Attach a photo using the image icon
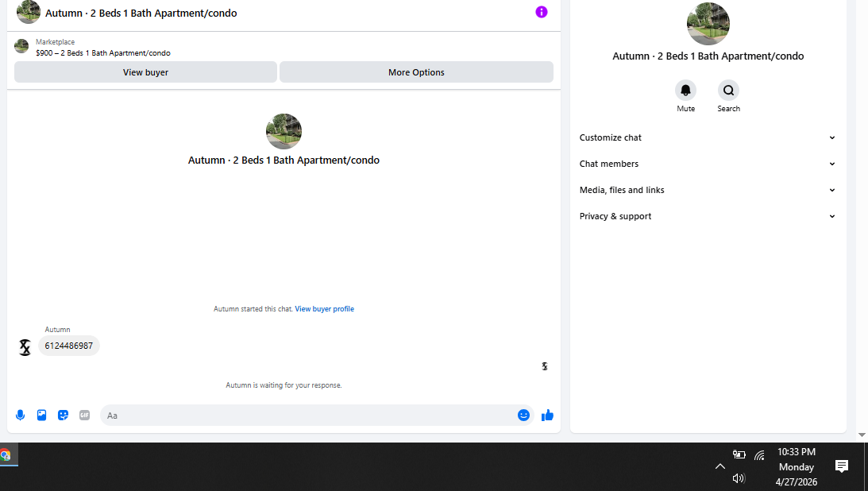Screen dimensions: 868x491 coord(41,416)
